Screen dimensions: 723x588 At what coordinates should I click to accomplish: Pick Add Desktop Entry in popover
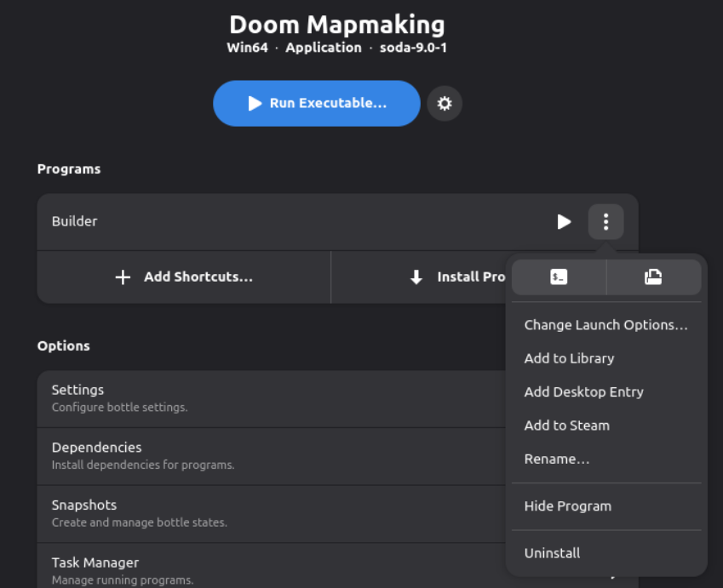point(583,392)
